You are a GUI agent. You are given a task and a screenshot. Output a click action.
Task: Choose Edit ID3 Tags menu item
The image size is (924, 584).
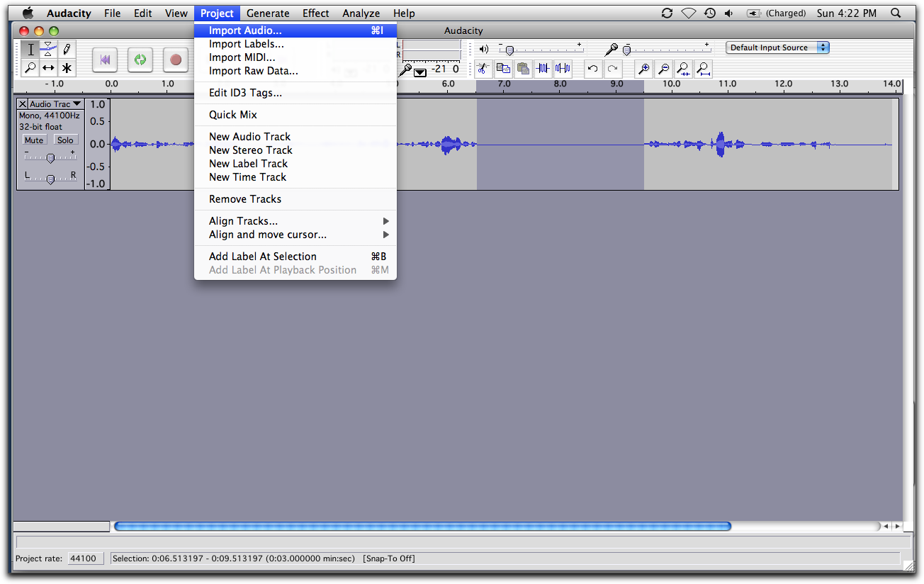295,93
